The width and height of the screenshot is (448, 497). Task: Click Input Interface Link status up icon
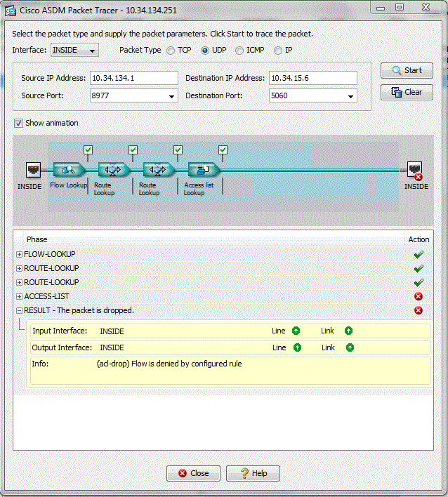click(x=348, y=331)
